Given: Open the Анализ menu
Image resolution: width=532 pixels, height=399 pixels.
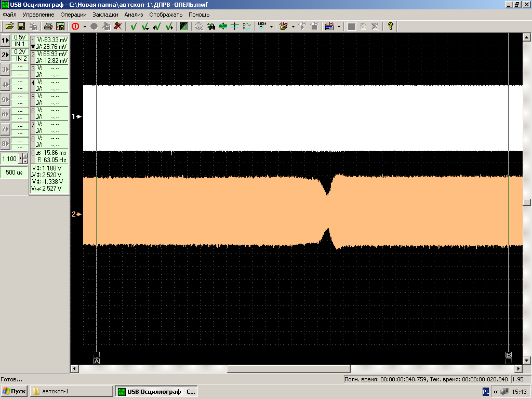Looking at the screenshot, I should click(134, 15).
